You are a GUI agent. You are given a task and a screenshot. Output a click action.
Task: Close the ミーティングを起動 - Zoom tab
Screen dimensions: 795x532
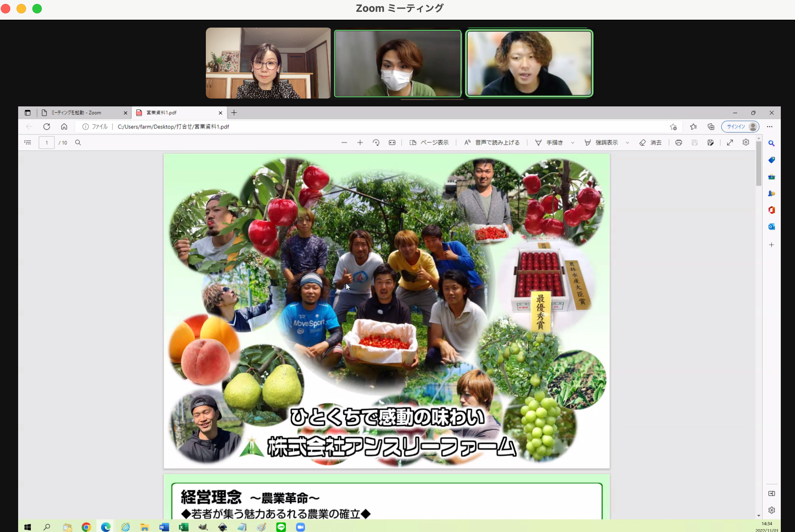click(125, 113)
